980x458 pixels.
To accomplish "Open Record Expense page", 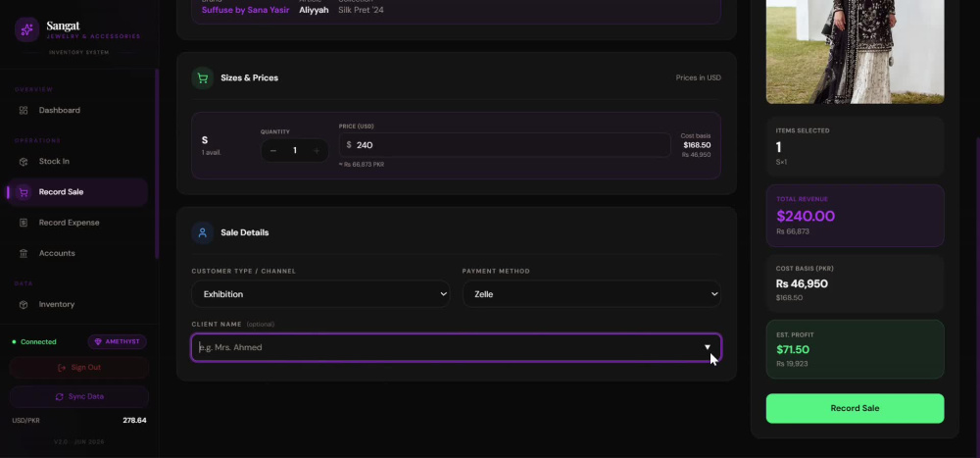I will pos(77,223).
